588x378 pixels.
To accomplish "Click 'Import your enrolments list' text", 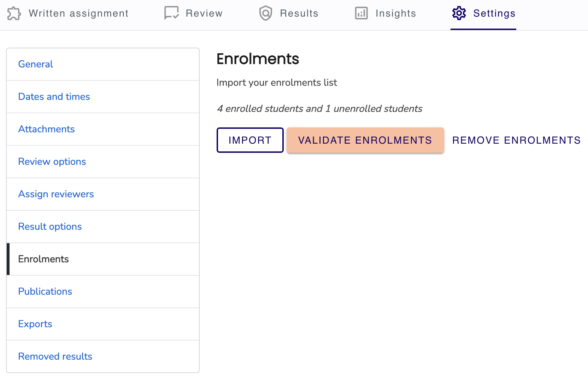I will tap(277, 83).
